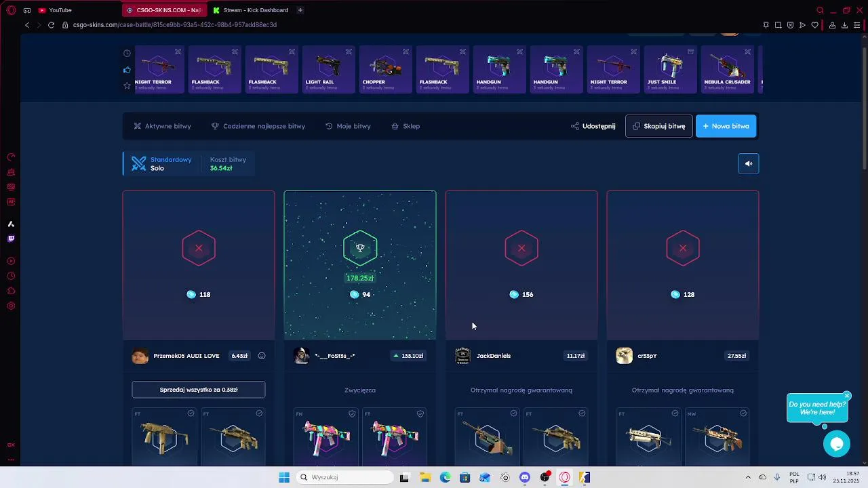The width and height of the screenshot is (868, 488).
Task: Click Skopiuj bitwę button
Action: 659,126
